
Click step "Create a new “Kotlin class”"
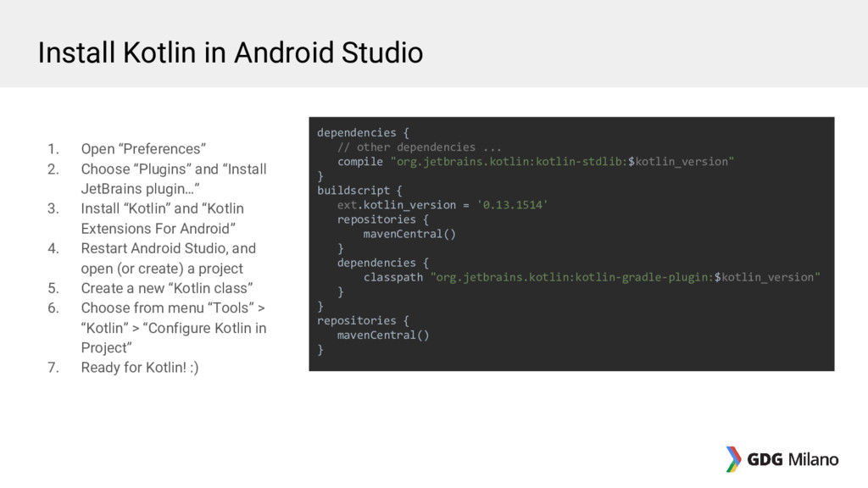point(167,288)
